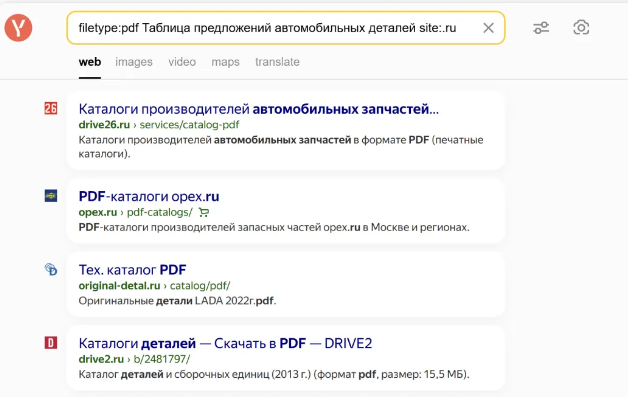Open 'Каталоги производителей автомобильных запчастей' result
This screenshot has height=397, width=628.
pos(259,109)
